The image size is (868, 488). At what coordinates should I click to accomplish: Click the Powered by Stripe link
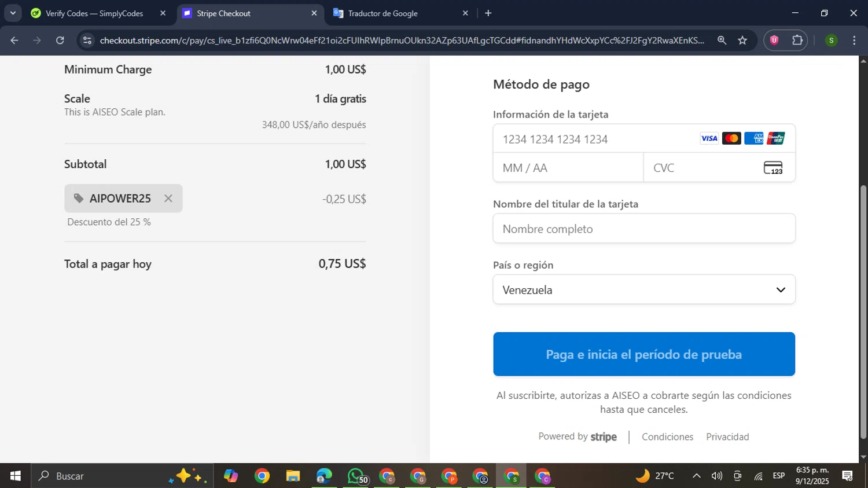point(578,437)
